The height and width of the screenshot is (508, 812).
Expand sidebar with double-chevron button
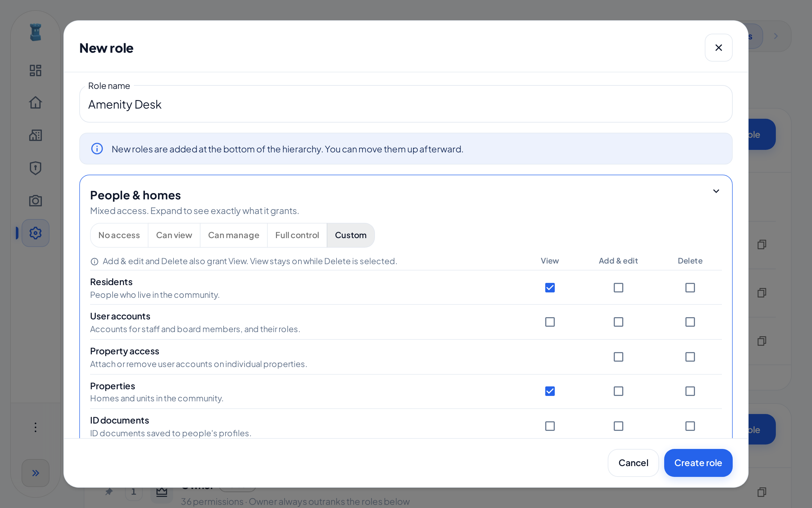35,473
